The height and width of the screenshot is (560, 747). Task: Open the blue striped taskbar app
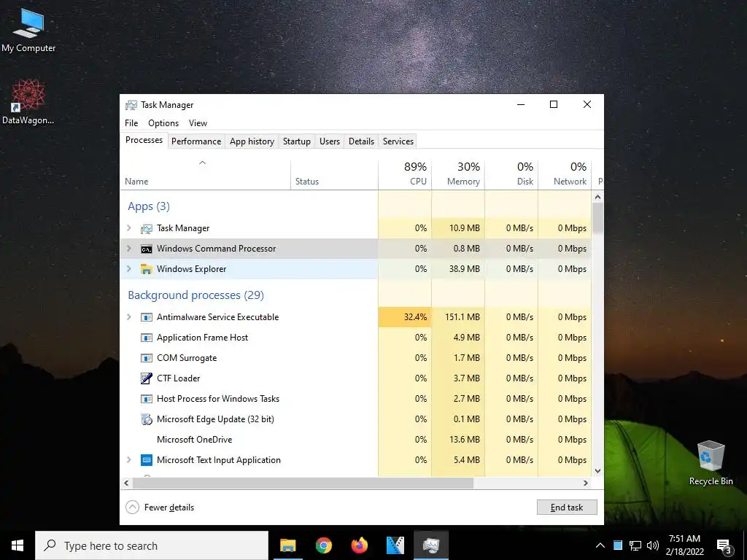395,545
